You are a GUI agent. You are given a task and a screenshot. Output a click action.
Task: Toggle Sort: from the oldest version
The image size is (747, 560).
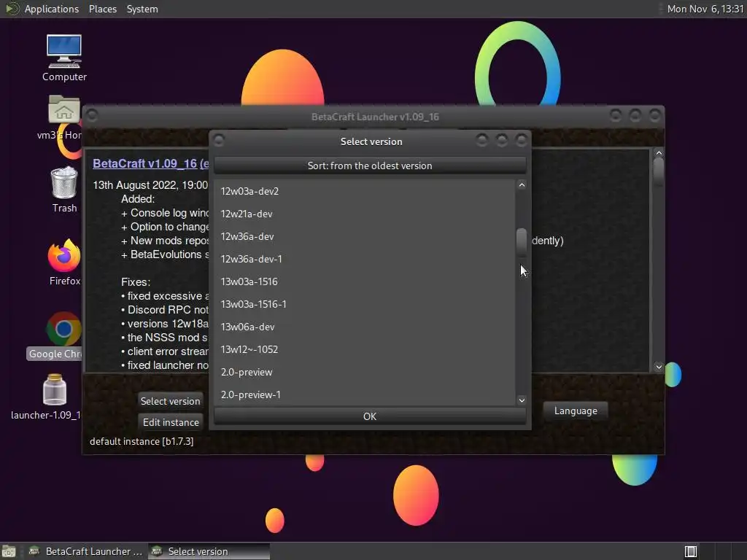(x=370, y=166)
